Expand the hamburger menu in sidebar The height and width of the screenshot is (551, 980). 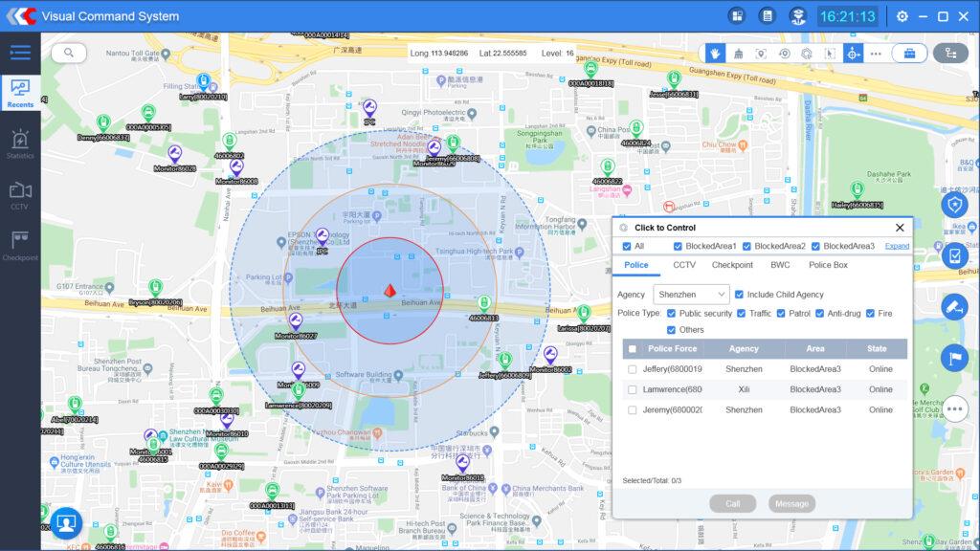click(20, 53)
